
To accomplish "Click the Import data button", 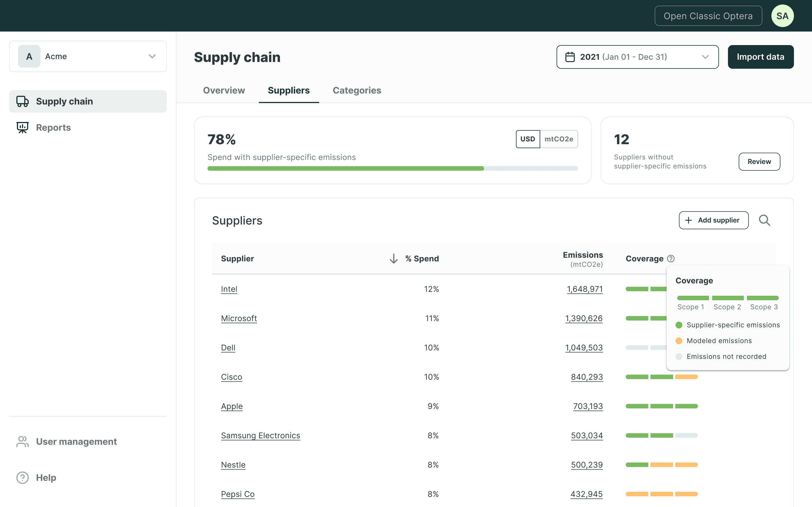I will 761,57.
